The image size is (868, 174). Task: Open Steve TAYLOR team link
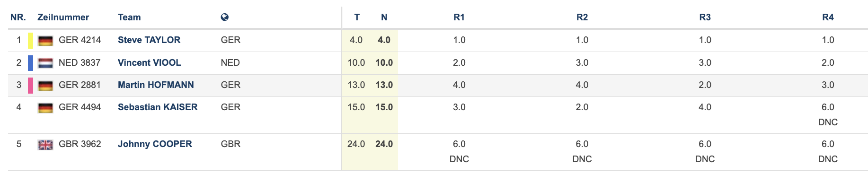point(149,40)
